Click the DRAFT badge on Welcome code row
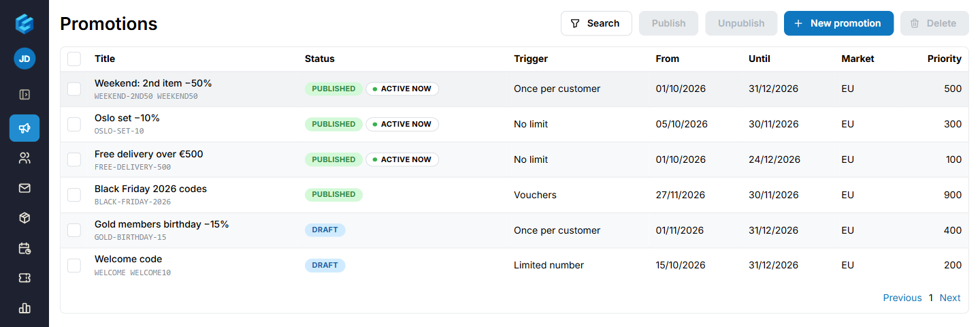 coord(325,265)
